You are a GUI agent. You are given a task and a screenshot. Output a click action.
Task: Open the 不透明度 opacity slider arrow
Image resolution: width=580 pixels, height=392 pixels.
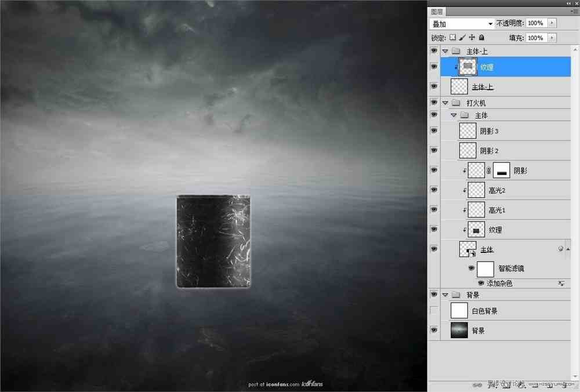551,23
